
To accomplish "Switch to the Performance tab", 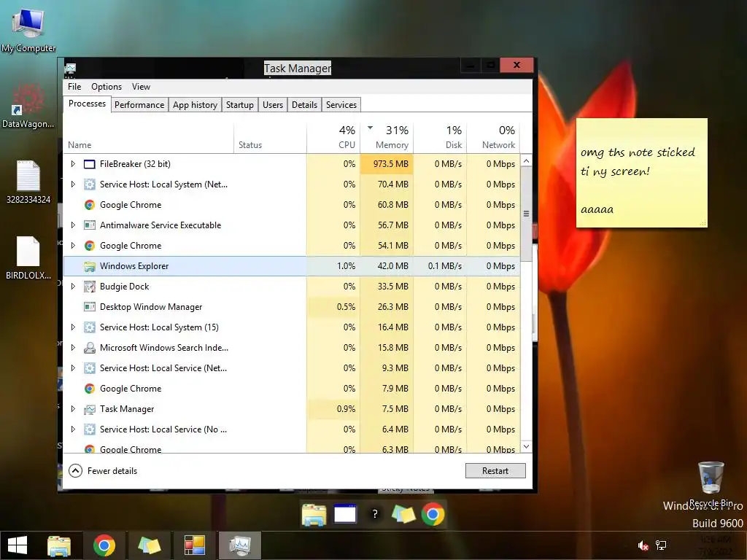I will click(139, 105).
